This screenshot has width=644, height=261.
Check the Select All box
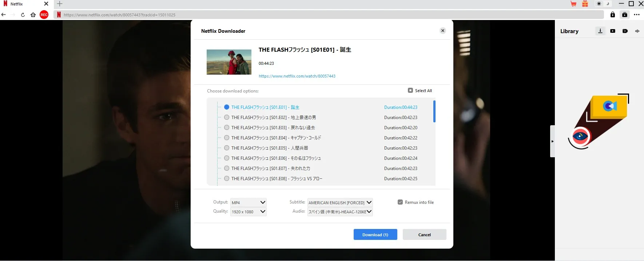410,90
